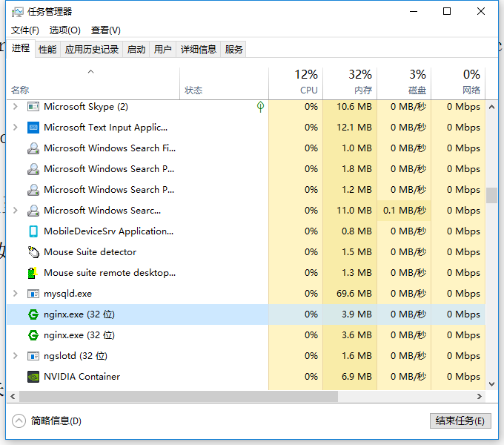Select the Mouse Suite detector row
The height and width of the screenshot is (445, 504).
(246, 252)
